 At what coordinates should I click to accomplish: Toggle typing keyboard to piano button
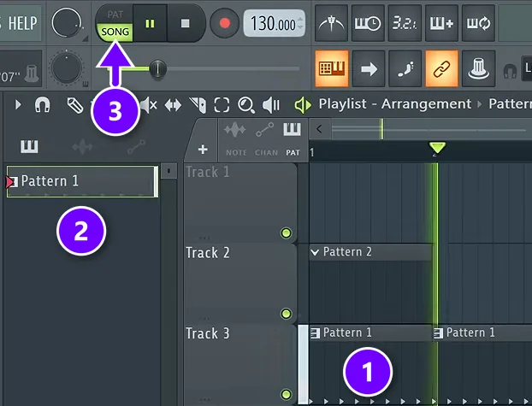click(332, 68)
